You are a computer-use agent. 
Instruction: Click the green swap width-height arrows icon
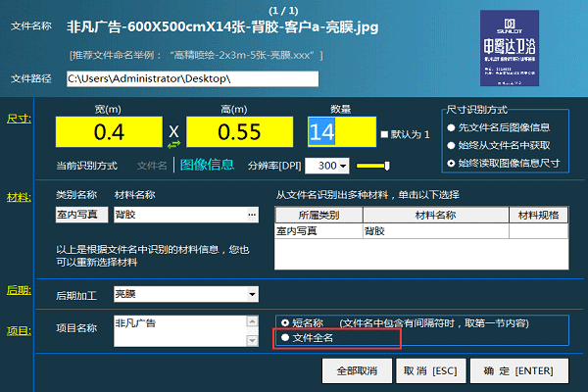pyautogui.click(x=174, y=143)
